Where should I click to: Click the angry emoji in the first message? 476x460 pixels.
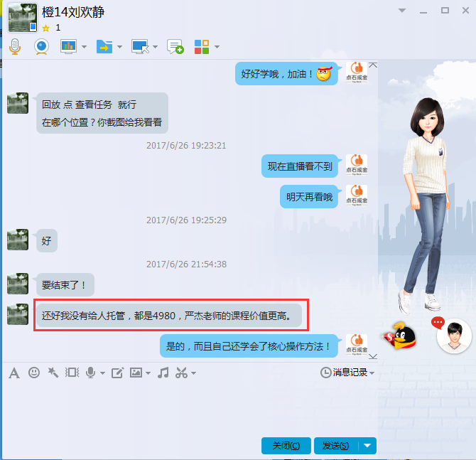[324, 73]
